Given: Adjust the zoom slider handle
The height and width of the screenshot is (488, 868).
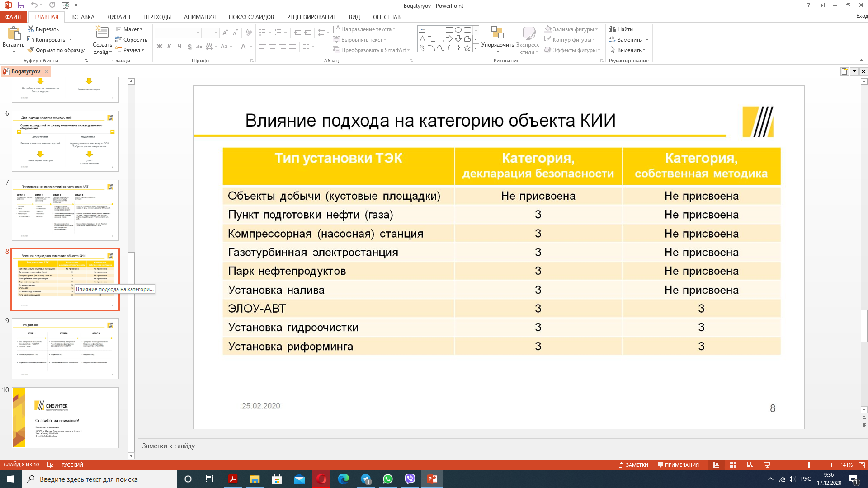Looking at the screenshot, I should (x=808, y=465).
